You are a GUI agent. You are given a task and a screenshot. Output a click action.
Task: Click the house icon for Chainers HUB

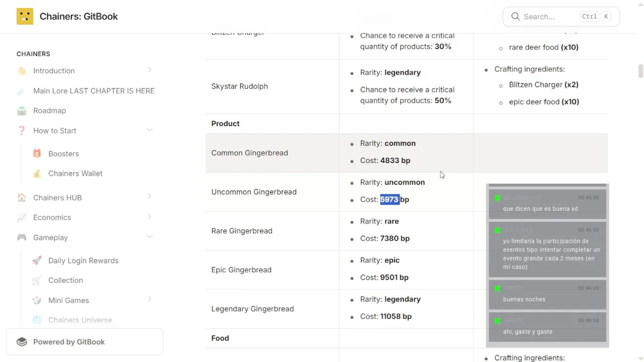coord(22,198)
